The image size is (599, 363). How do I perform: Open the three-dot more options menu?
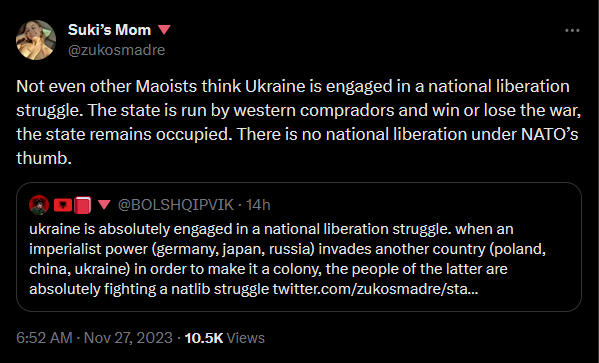click(x=572, y=31)
